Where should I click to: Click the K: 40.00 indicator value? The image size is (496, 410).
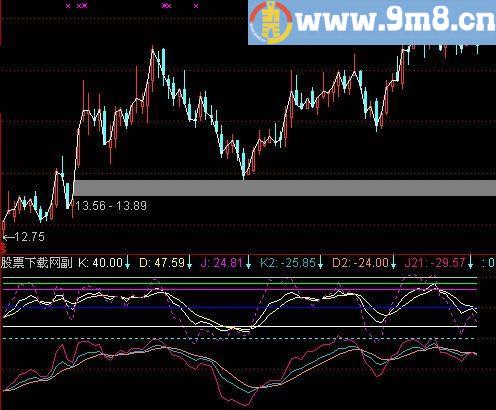(x=101, y=263)
